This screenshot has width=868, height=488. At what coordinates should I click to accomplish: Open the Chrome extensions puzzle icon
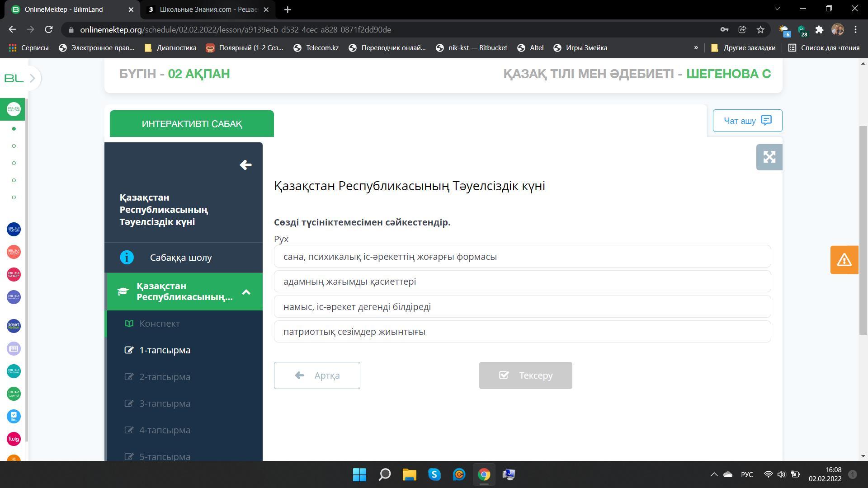[819, 30]
